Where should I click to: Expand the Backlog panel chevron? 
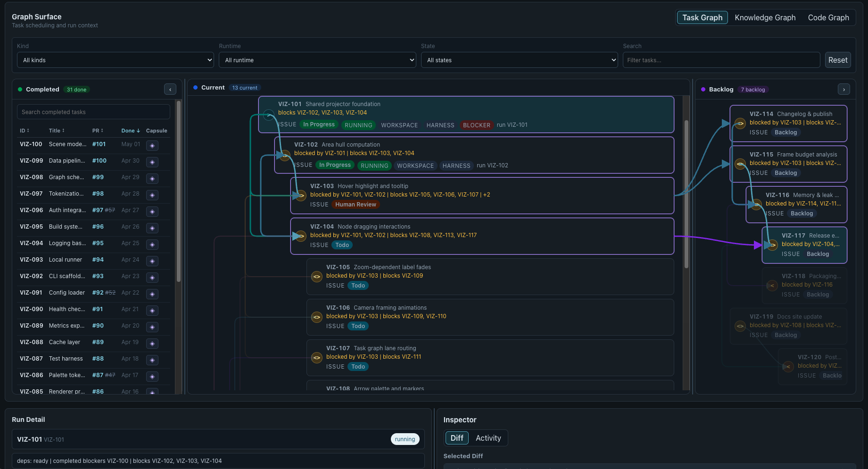(844, 89)
